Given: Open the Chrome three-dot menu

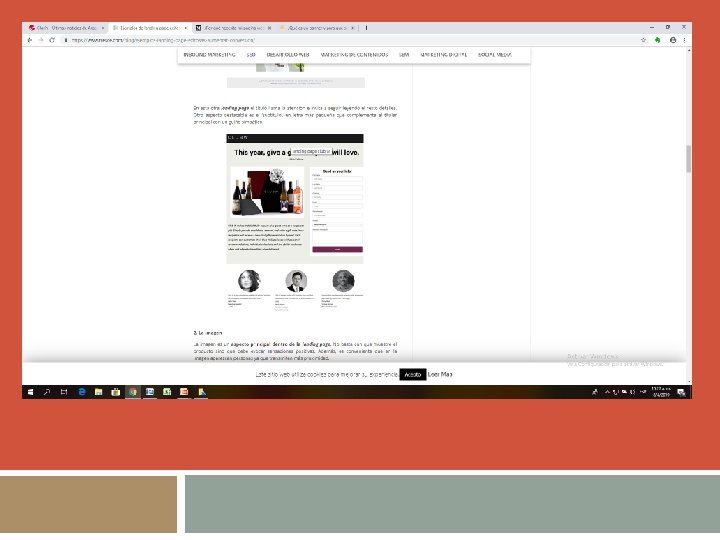Looking at the screenshot, I should coord(684,40).
